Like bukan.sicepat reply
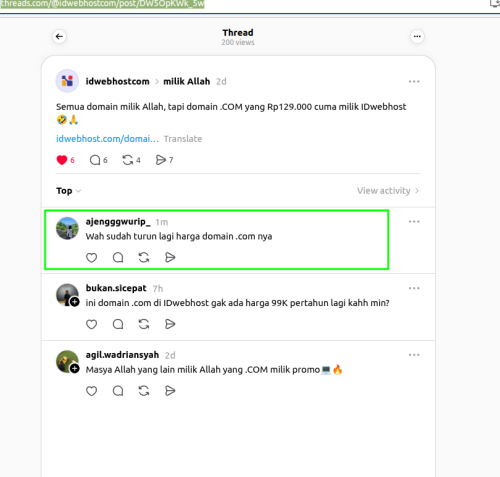Image resolution: width=500 pixels, height=477 pixels. (x=91, y=324)
